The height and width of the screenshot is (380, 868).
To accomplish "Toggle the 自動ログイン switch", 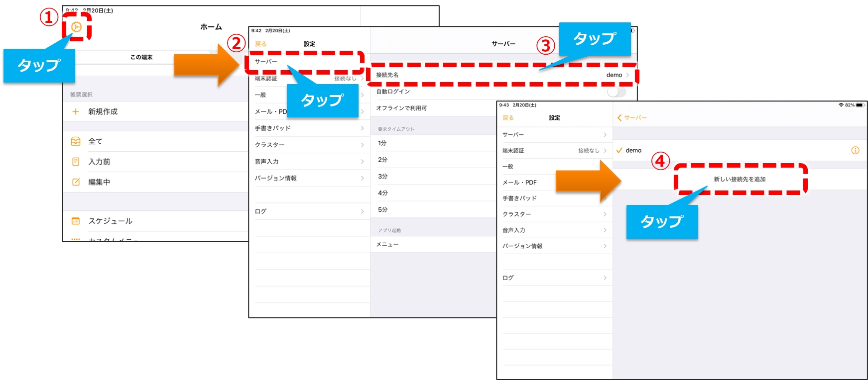I will (616, 92).
